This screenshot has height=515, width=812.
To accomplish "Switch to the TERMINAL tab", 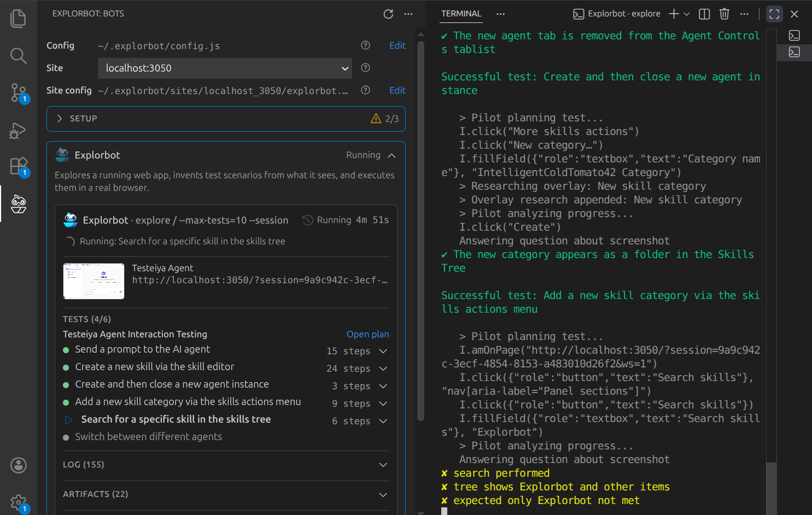I will 462,14.
